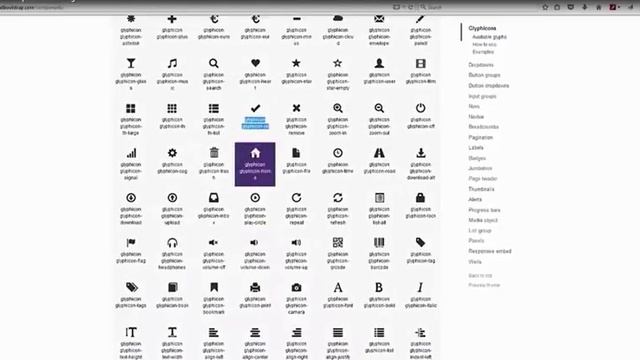
Task: Pick the printer glyphicon
Action: 255,288
